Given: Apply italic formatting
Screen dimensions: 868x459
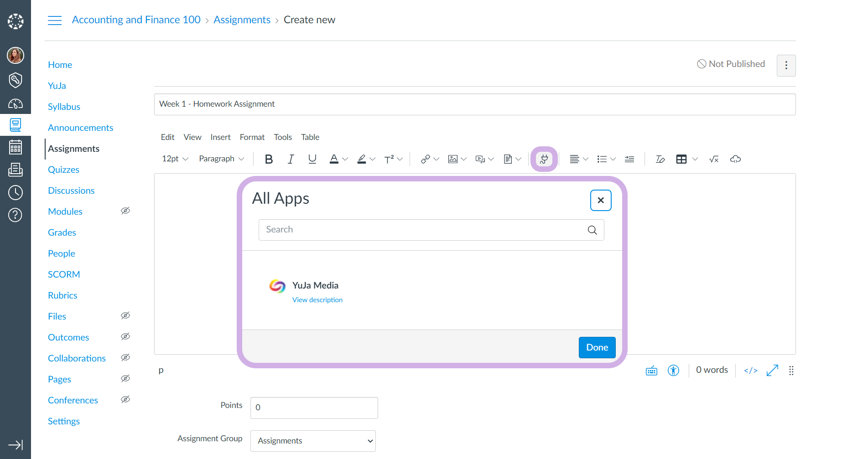Looking at the screenshot, I should point(291,159).
